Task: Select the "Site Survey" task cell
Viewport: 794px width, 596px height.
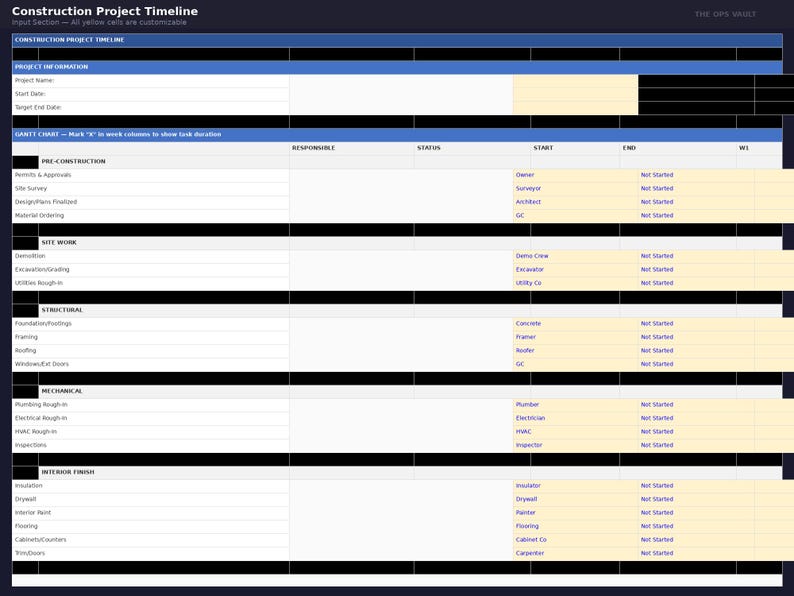Action: (x=150, y=189)
